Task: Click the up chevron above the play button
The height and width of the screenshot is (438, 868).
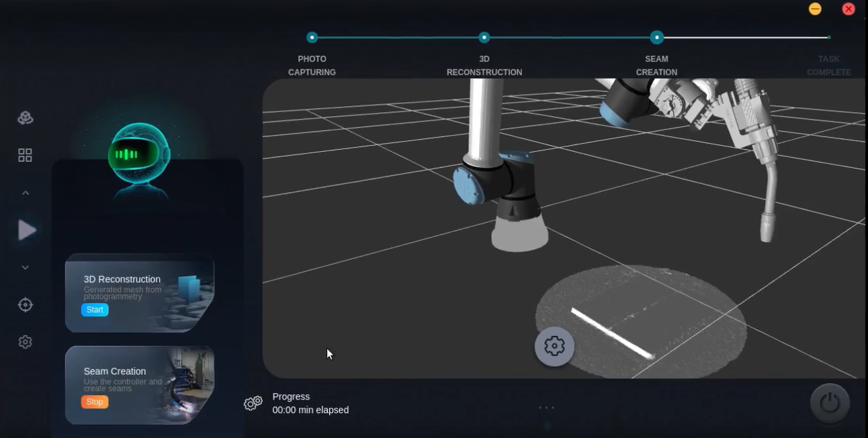Action: (x=25, y=192)
